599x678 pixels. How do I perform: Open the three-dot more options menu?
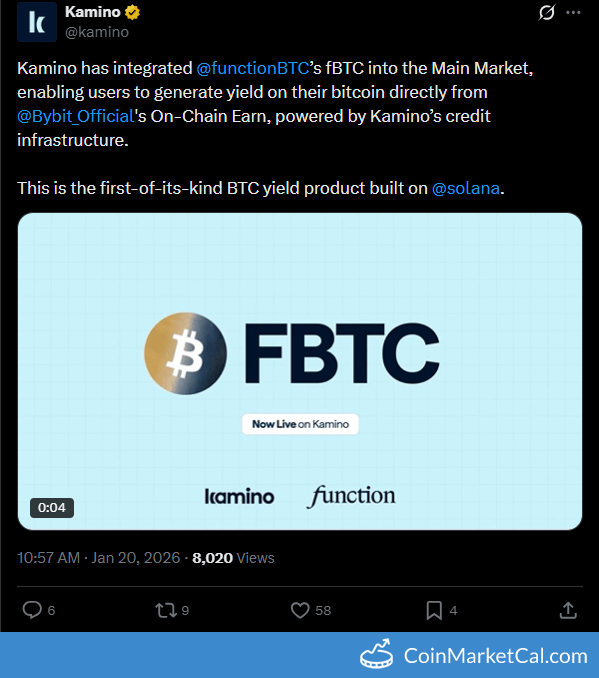(573, 12)
